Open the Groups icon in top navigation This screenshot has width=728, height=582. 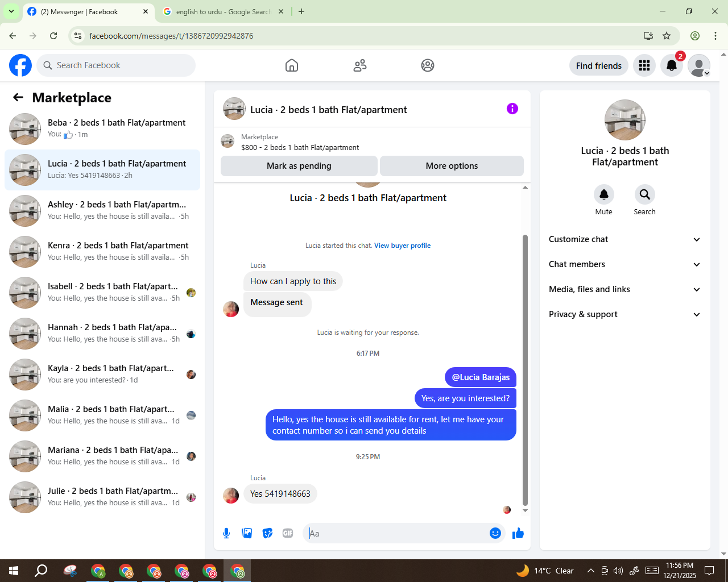coord(428,65)
